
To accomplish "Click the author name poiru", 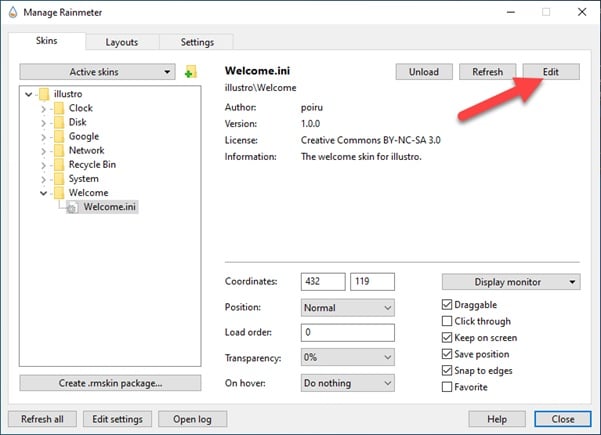I will (x=312, y=107).
